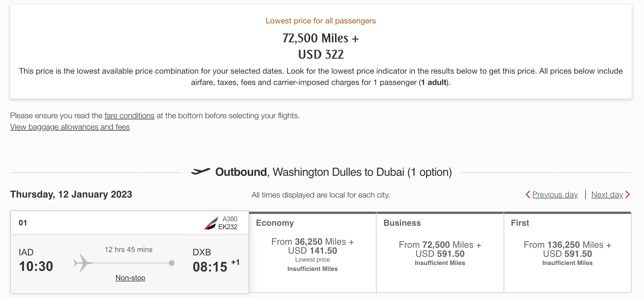Screen dimensions: 644x298
Task: Open Previous day flight results
Action: [554, 194]
